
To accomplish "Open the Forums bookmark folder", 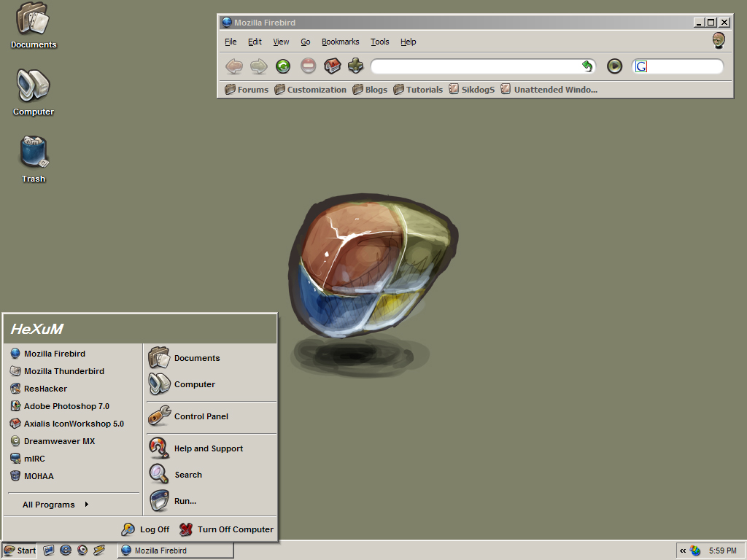I will tap(247, 90).
